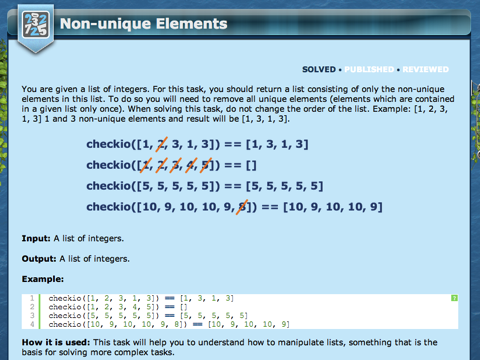480x360 pixels.
Task: Open the SOLVED status link
Action: [x=319, y=69]
